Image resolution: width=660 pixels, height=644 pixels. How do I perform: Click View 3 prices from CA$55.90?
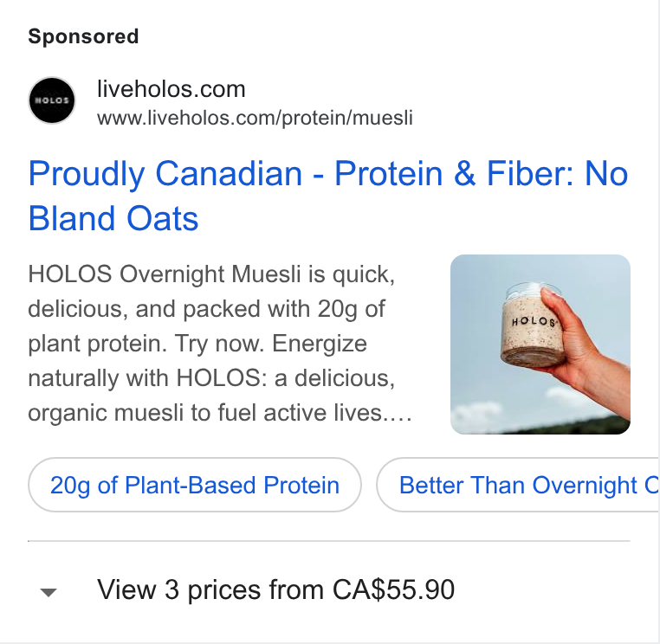(x=275, y=589)
